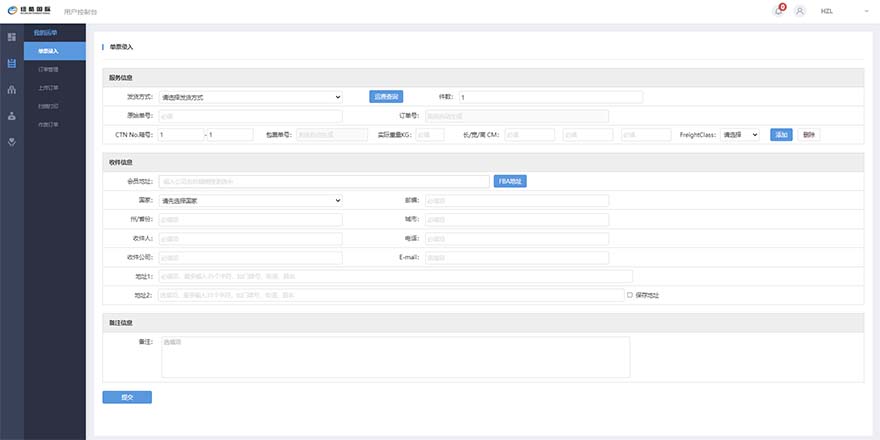Open 订单管理 in the sidebar menu

coord(49,70)
